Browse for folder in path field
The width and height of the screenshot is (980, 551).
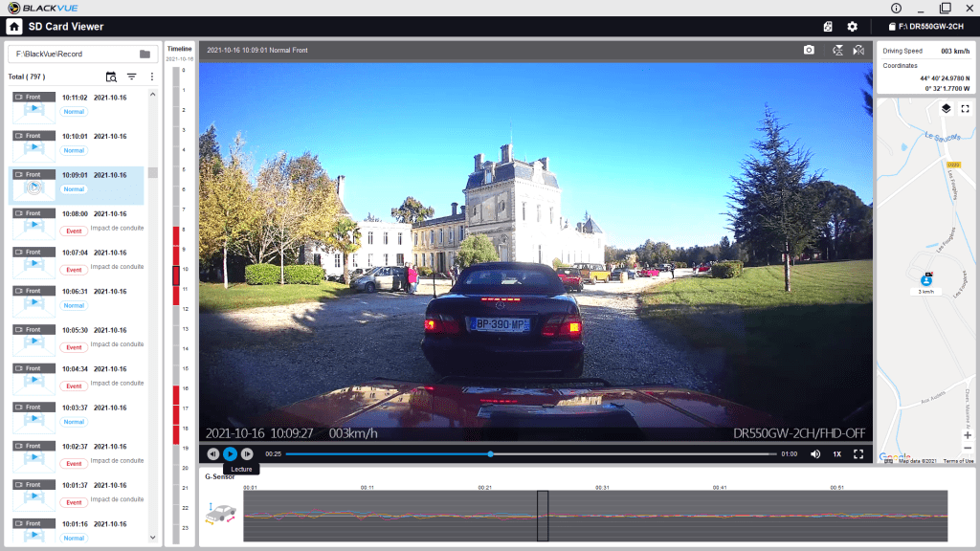pos(145,55)
